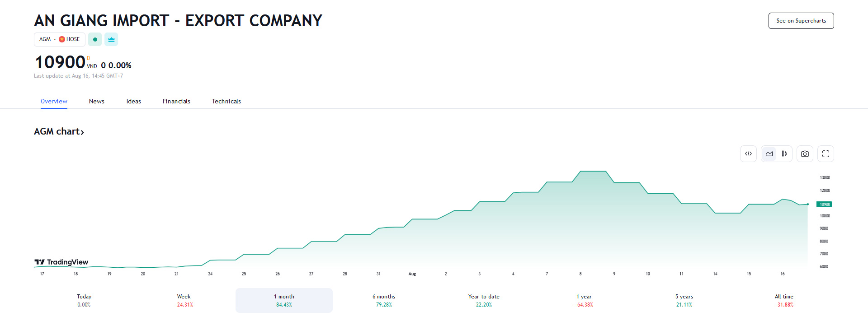Screen dimensions: 868x335
Task: Open the News tab
Action: click(96, 102)
